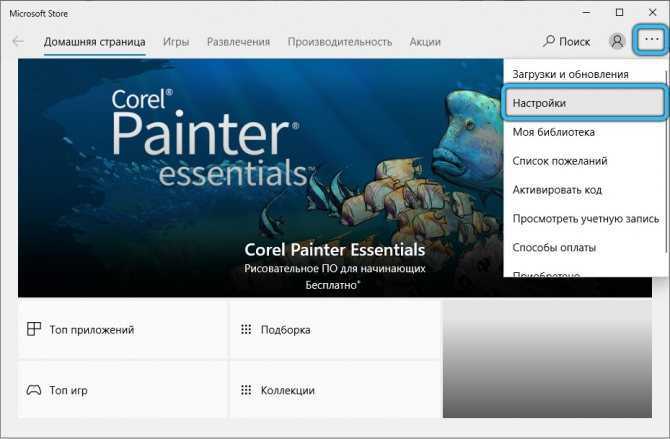Click the Коллекции dots grid icon
Screen dimensions: 670x439
click(246, 390)
